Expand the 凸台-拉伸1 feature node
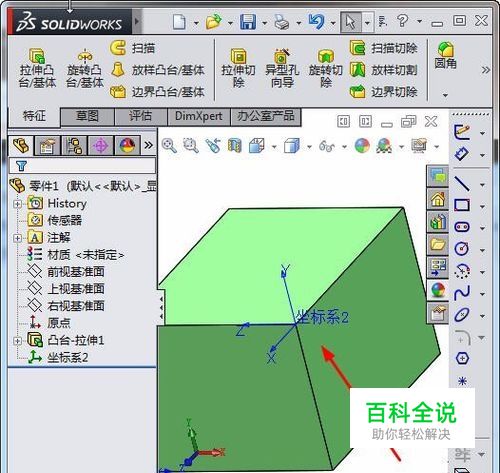 point(17,341)
